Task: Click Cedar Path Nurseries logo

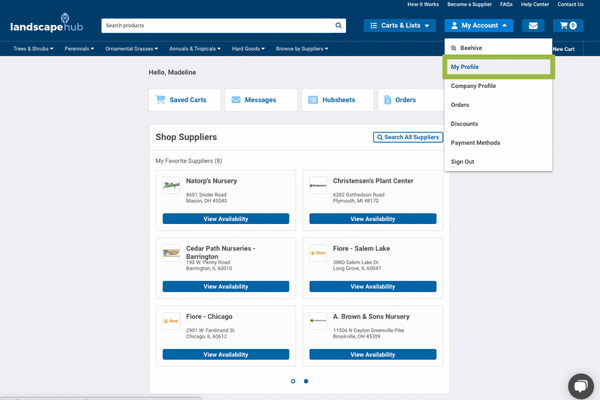Action: coord(171,253)
